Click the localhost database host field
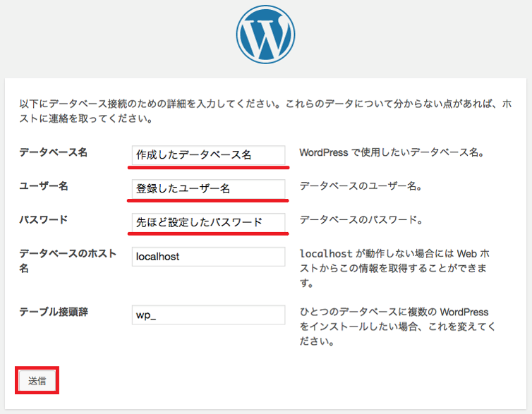The height and width of the screenshot is (414, 532). coord(208,257)
